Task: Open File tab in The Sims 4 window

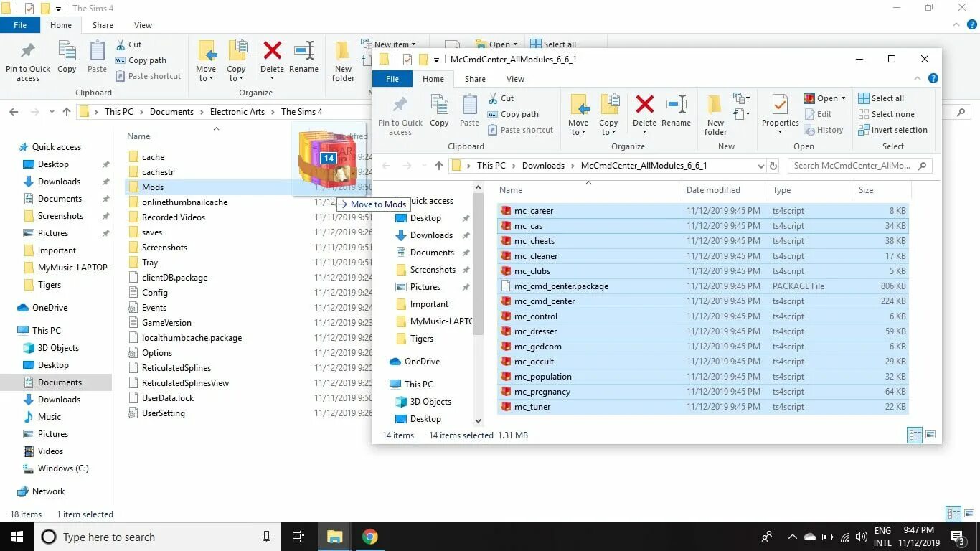Action: tap(20, 25)
